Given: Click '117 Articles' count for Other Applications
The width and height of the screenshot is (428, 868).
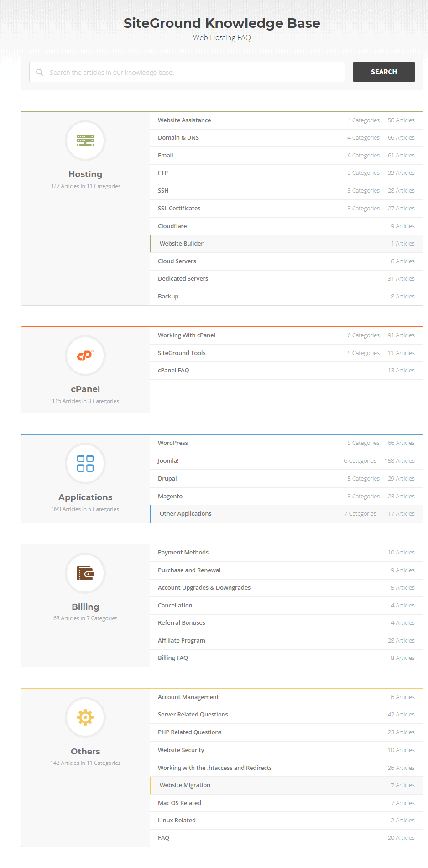Looking at the screenshot, I should point(400,514).
